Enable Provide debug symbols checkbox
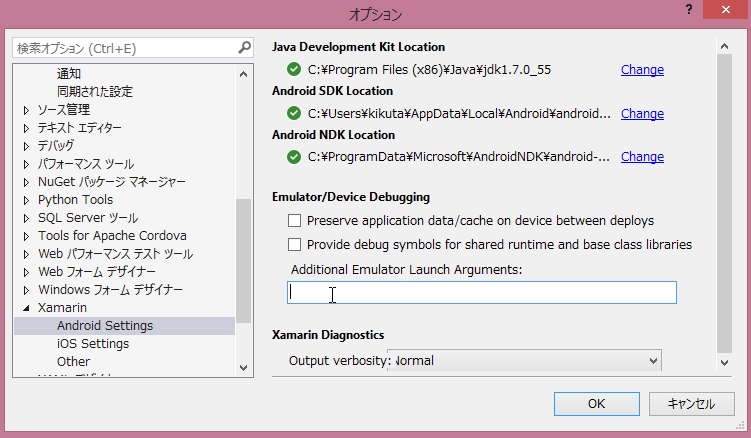 [x=294, y=244]
